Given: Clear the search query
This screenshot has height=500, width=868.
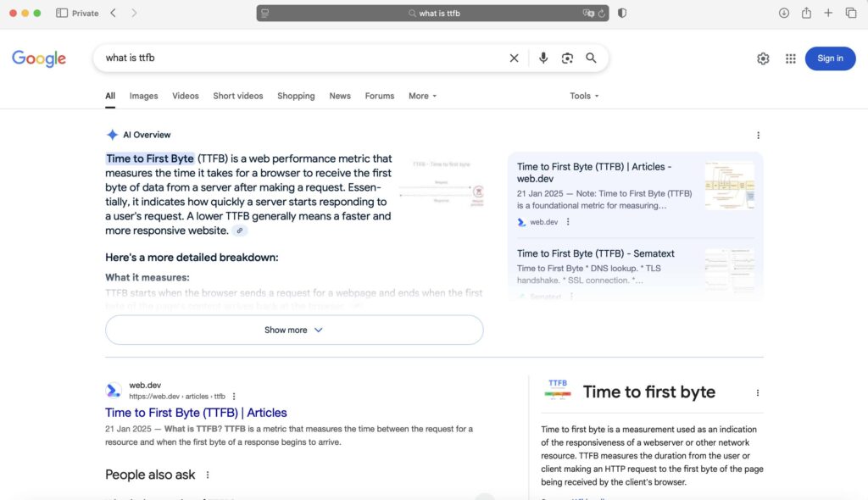Looking at the screenshot, I should [514, 58].
